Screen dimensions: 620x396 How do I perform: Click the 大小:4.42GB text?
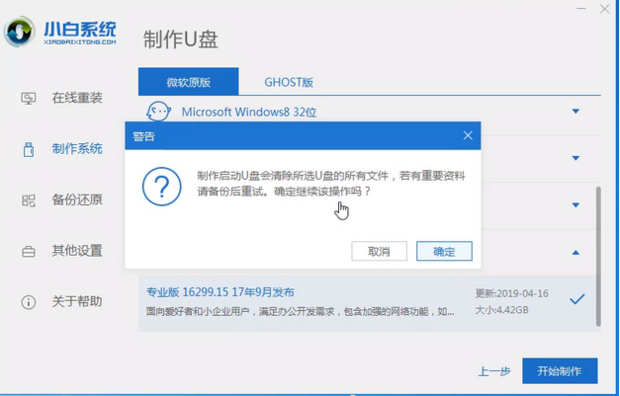pyautogui.click(x=501, y=310)
